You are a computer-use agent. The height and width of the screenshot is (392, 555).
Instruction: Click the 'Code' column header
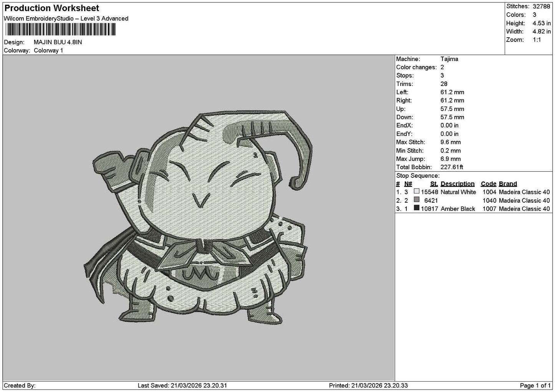coord(489,184)
